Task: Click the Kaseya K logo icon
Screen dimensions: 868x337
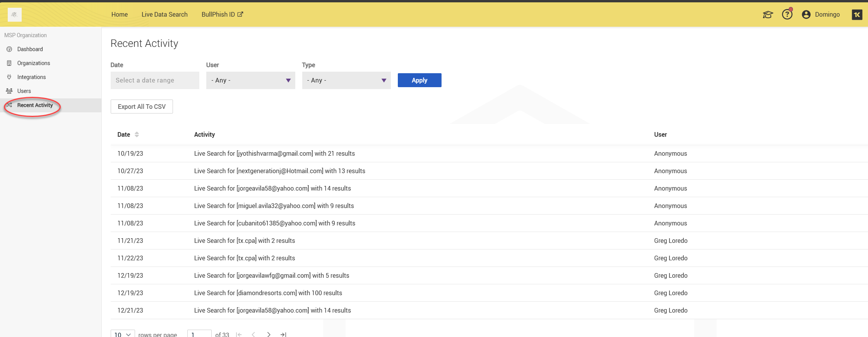Action: coord(857,15)
